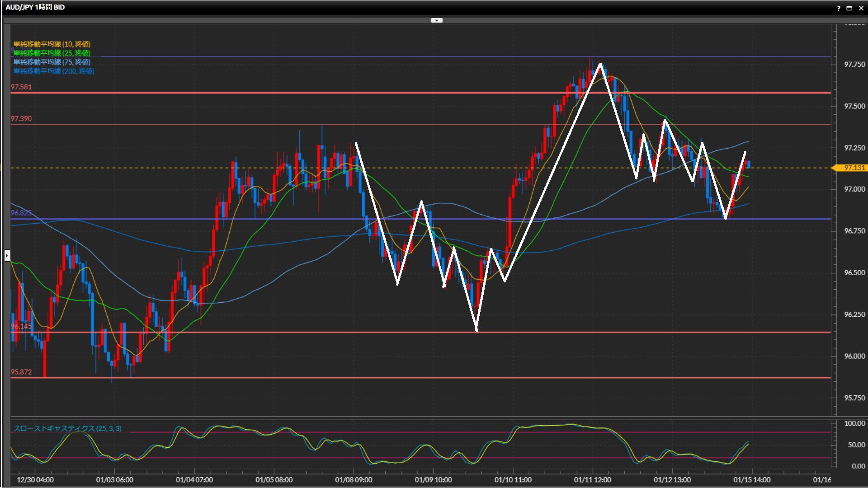Click the help question mark icon
Viewport: 868px width, 488px height.
pyautogui.click(x=839, y=8)
